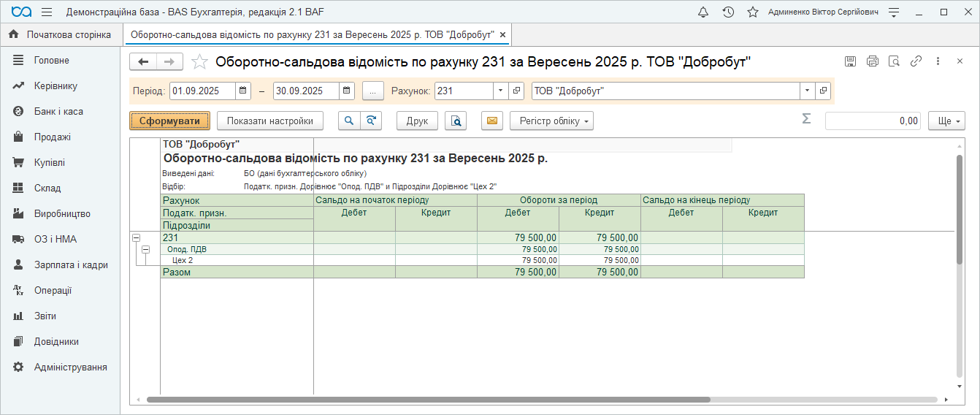Click the print preview icon button
The height and width of the screenshot is (415, 980).
pos(456,121)
